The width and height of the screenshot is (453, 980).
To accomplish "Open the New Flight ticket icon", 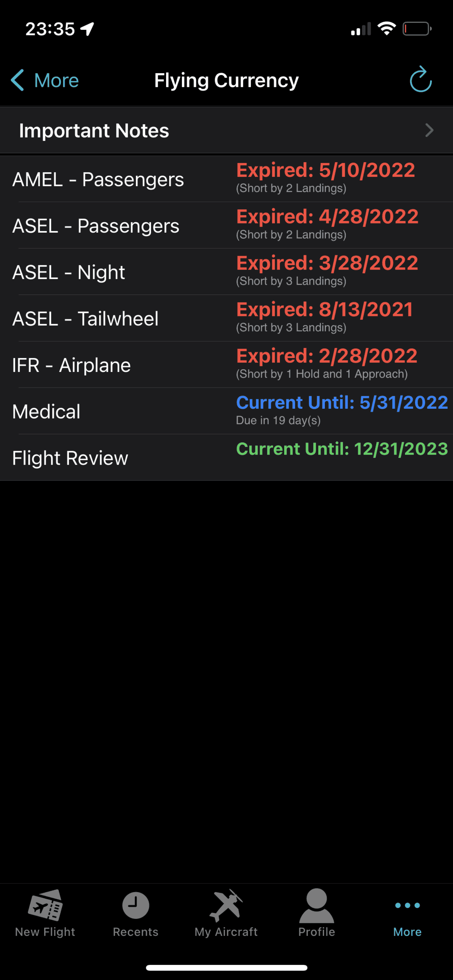I will 45,905.
